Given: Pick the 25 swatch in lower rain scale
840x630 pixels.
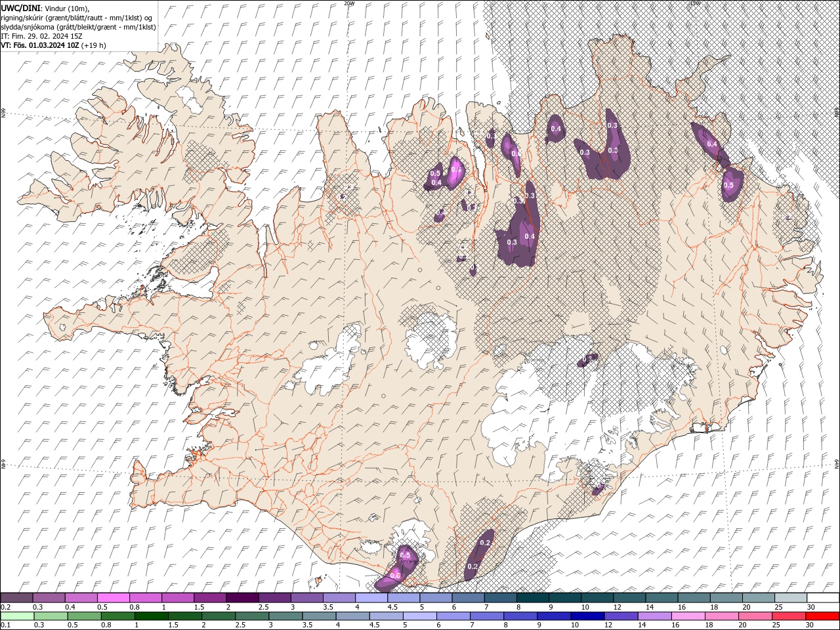Looking at the screenshot, I should [x=788, y=616].
